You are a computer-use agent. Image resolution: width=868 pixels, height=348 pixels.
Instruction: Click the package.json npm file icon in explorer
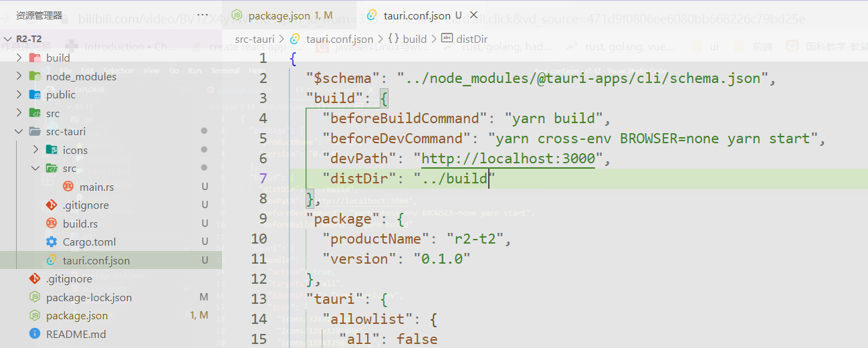pyautogui.click(x=35, y=316)
